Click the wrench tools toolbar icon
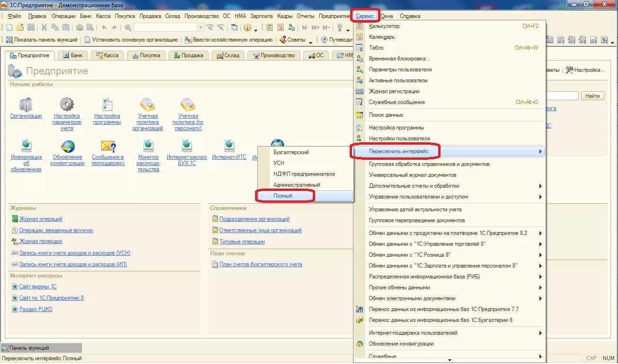Screen dimensions: 618x364 click(x=340, y=27)
